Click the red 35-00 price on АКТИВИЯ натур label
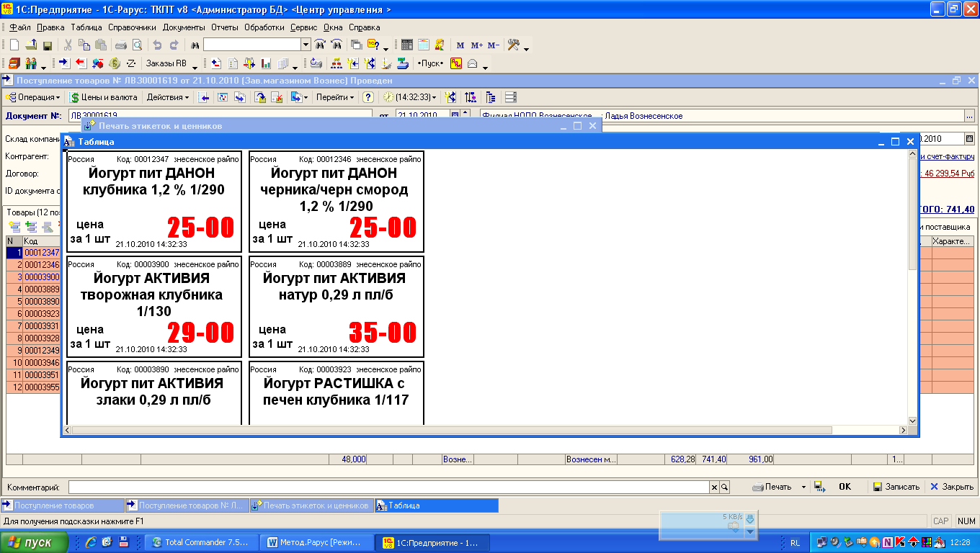Viewport: 980px width, 553px height. point(383,332)
